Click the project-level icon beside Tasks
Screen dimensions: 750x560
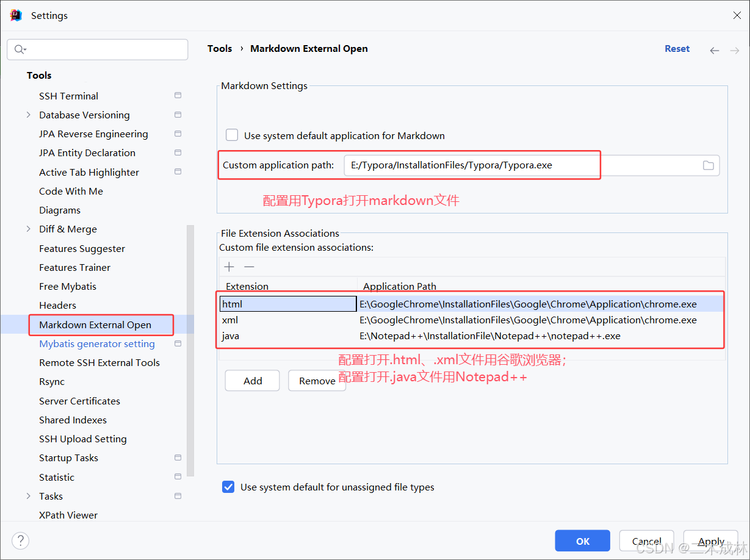pos(178,496)
